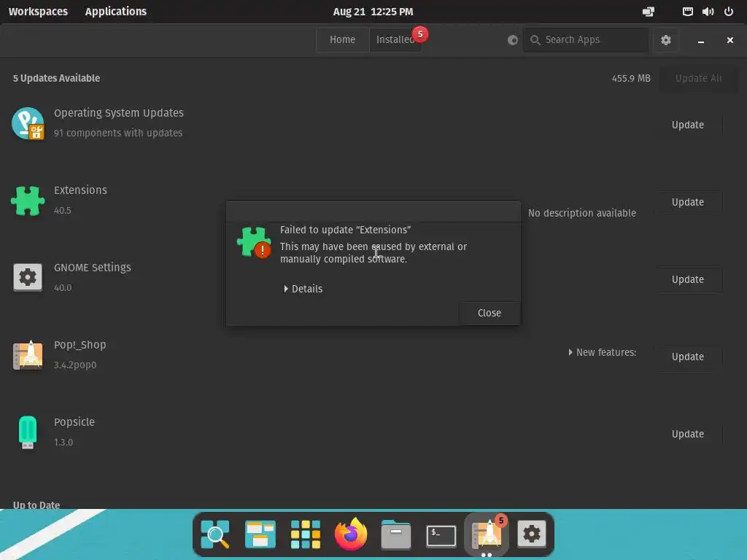This screenshot has width=747, height=560.
Task: Update Pop!_Shop
Action: (x=687, y=357)
